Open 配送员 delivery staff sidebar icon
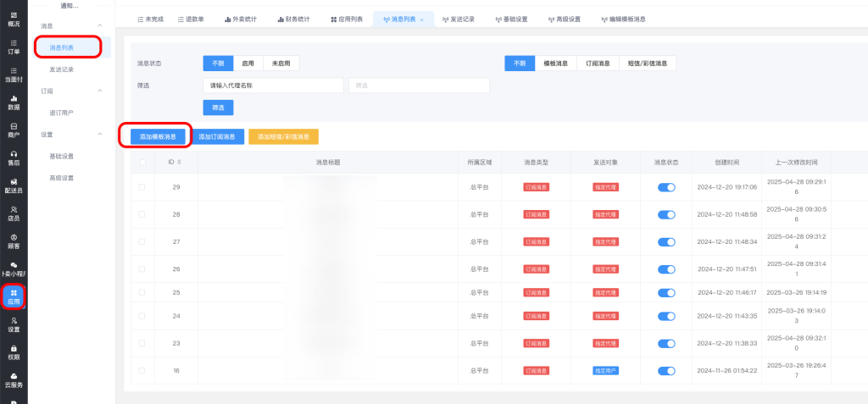Image resolution: width=868 pixels, height=404 pixels. pos(14,185)
